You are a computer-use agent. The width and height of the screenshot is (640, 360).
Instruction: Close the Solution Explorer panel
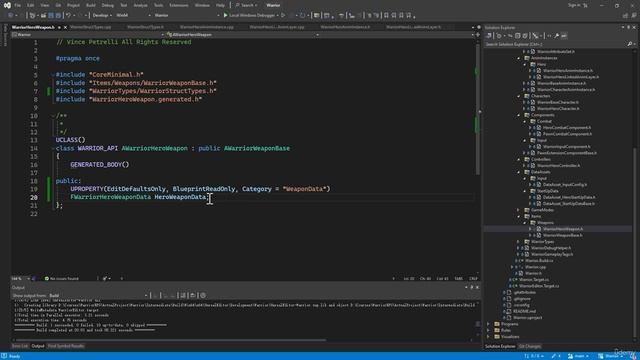(634, 27)
